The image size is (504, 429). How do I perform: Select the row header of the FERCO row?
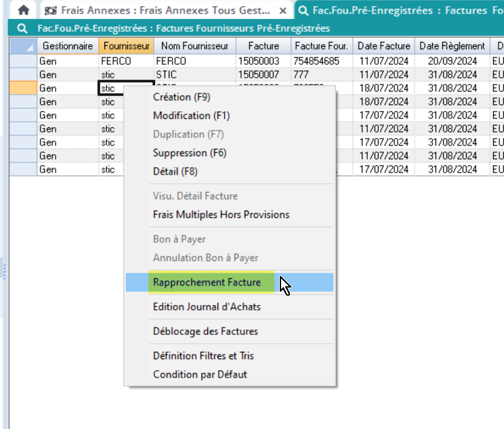(x=22, y=61)
